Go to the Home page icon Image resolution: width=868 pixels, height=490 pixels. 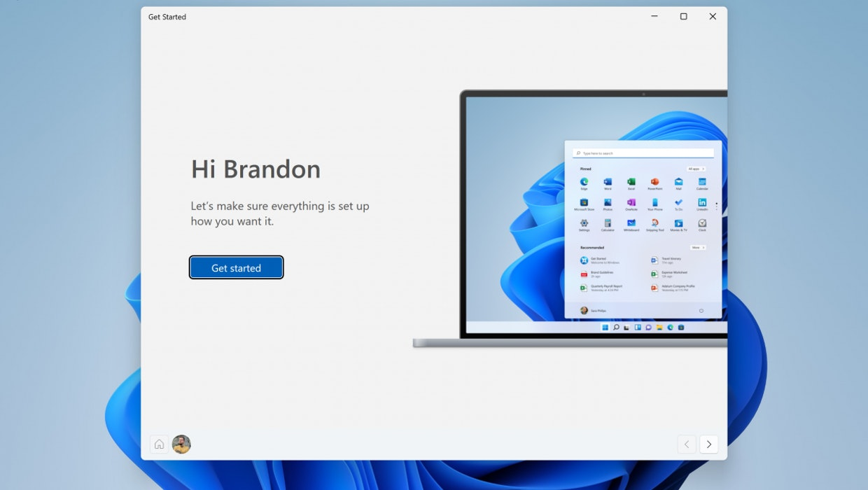[159, 444]
